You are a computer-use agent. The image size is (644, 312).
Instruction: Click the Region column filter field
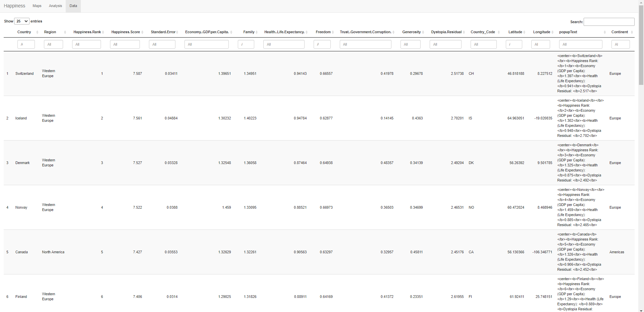coord(53,44)
